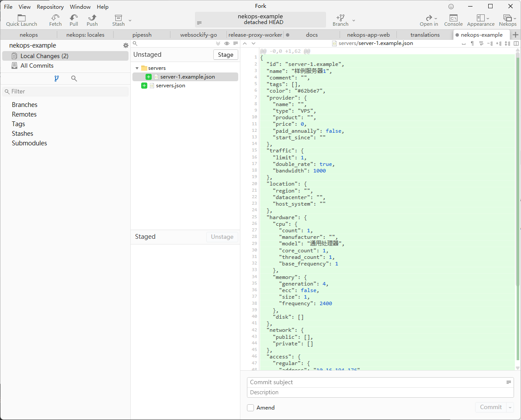Tick the Amend checkbox
Image resolution: width=521 pixels, height=420 pixels.
pos(250,408)
